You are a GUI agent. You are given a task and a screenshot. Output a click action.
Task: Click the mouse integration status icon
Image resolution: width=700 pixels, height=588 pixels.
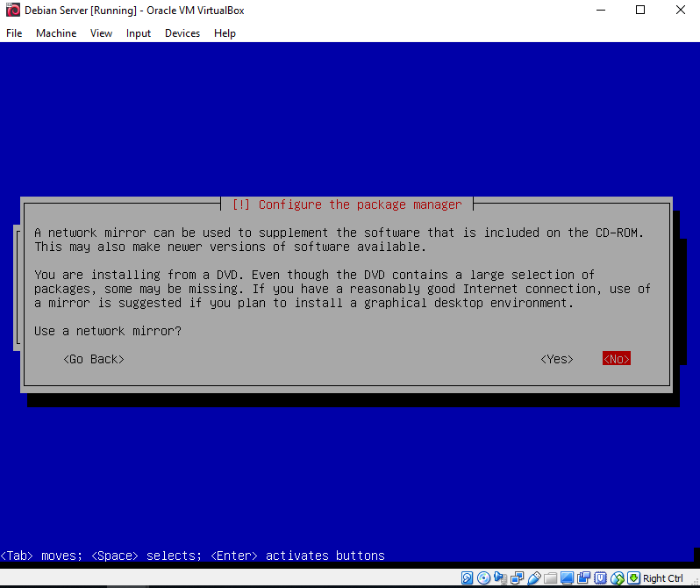point(618,578)
